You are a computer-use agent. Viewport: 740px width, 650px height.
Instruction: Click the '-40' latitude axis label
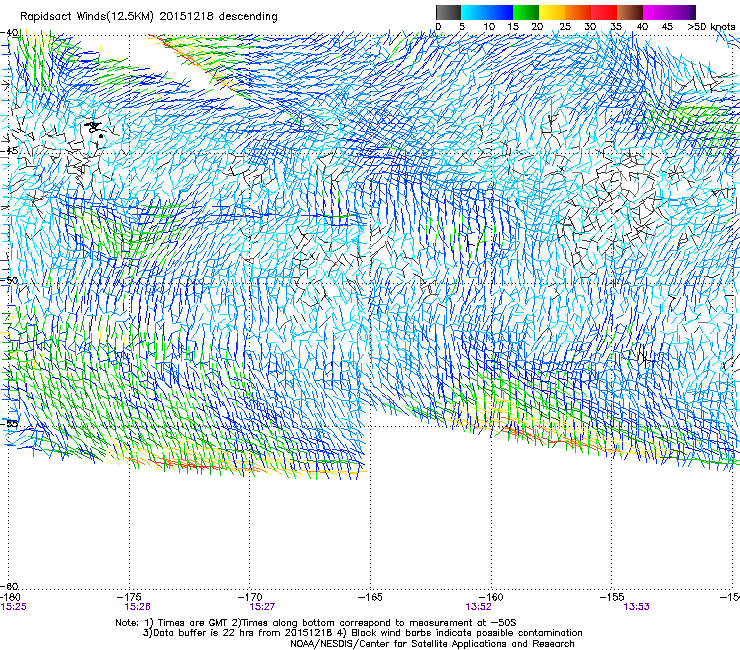tap(10, 33)
